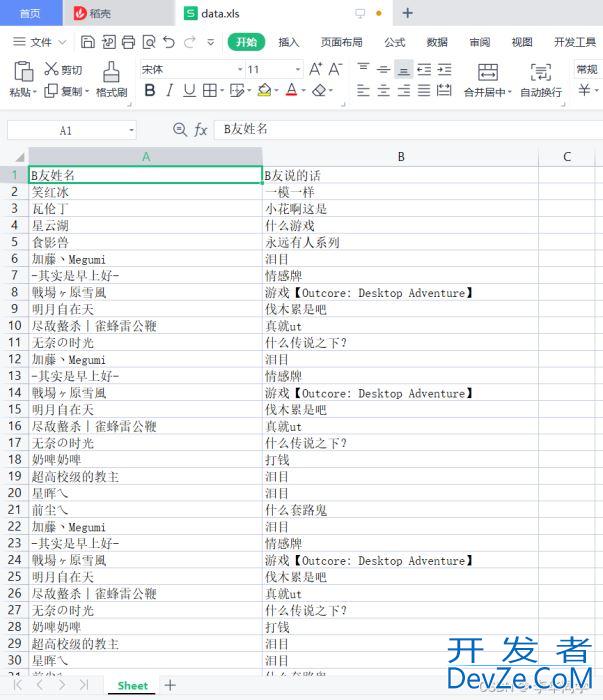Open the font size dropdown

tap(298, 69)
